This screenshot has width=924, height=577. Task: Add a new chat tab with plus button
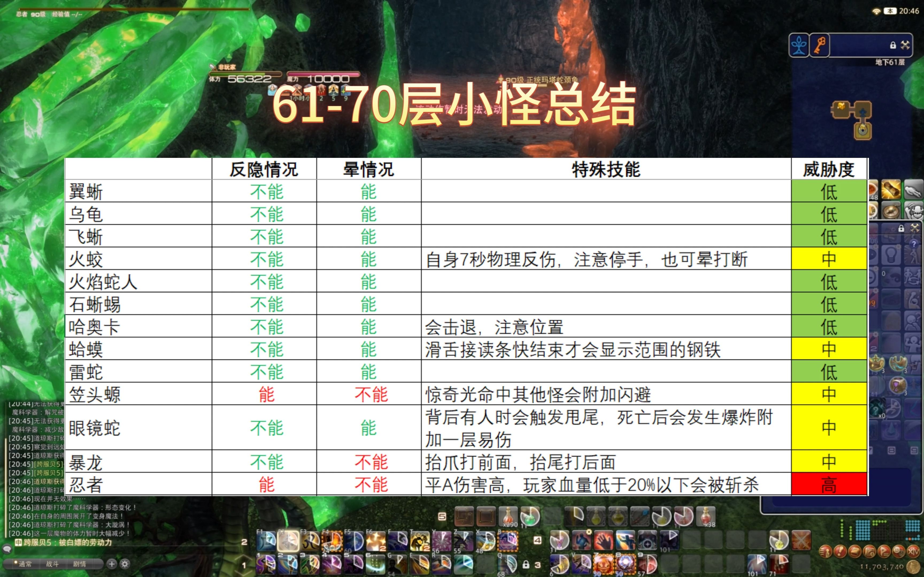point(111,564)
